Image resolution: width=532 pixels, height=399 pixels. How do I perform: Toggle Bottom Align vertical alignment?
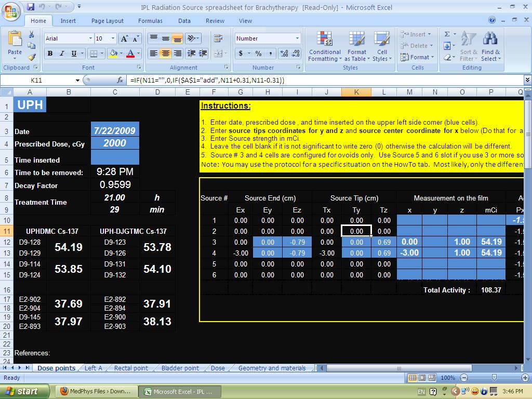(177, 38)
